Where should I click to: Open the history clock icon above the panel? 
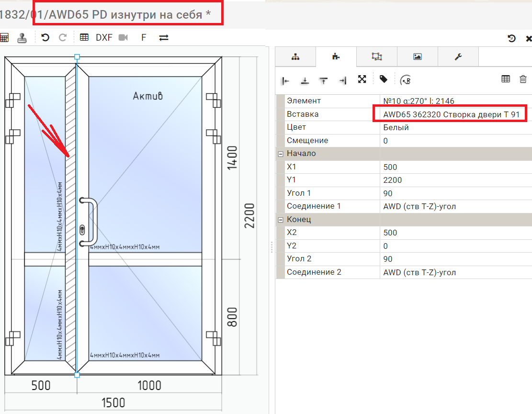click(511, 38)
